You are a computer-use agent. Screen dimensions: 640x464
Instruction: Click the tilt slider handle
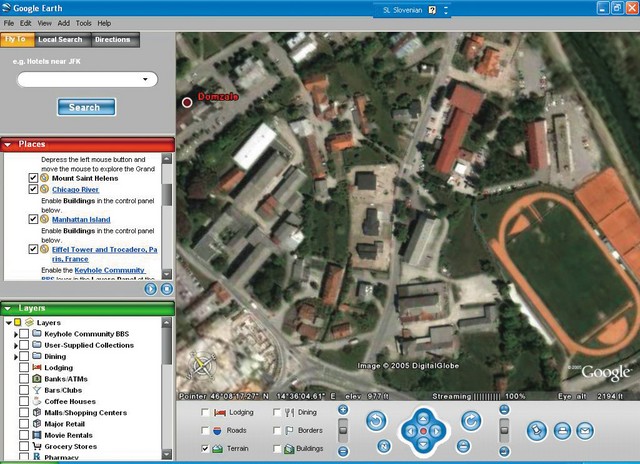coord(504,430)
